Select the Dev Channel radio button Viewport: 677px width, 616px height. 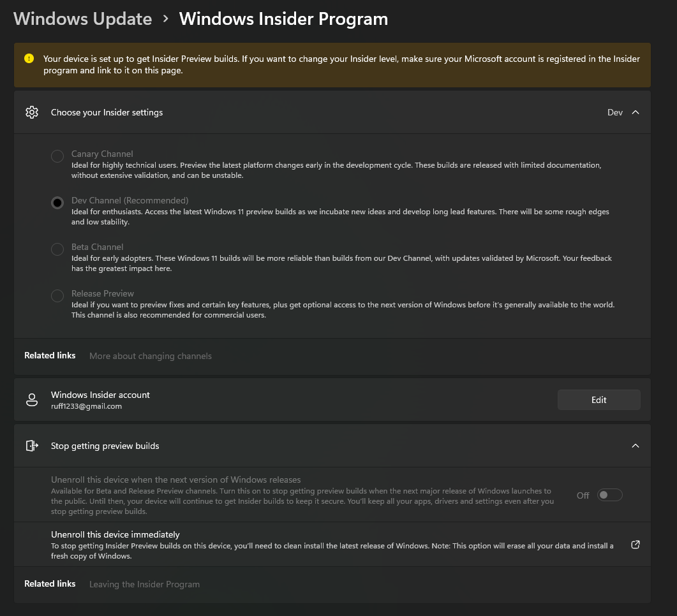click(x=57, y=203)
